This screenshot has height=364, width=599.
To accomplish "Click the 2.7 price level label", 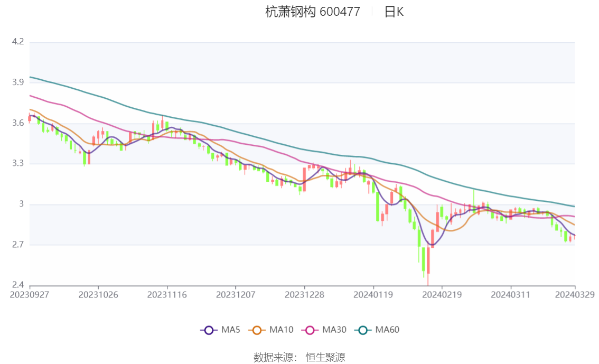I will tap(18, 245).
